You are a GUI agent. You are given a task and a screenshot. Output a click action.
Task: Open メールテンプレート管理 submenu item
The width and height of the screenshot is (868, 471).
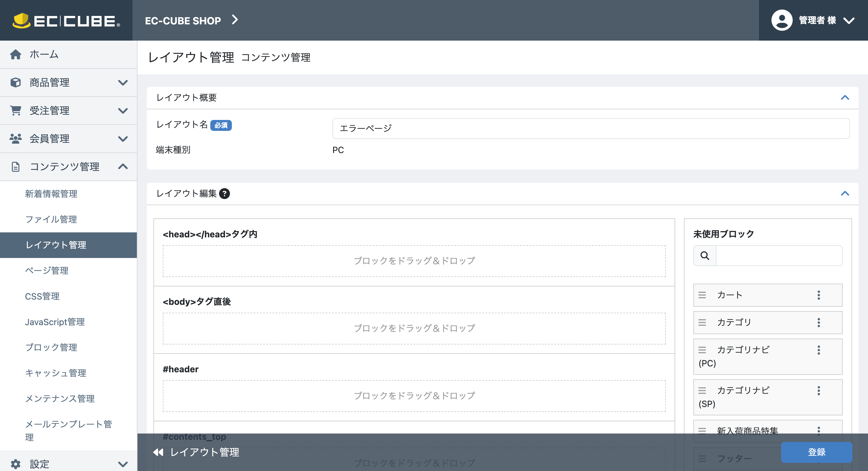click(x=68, y=431)
